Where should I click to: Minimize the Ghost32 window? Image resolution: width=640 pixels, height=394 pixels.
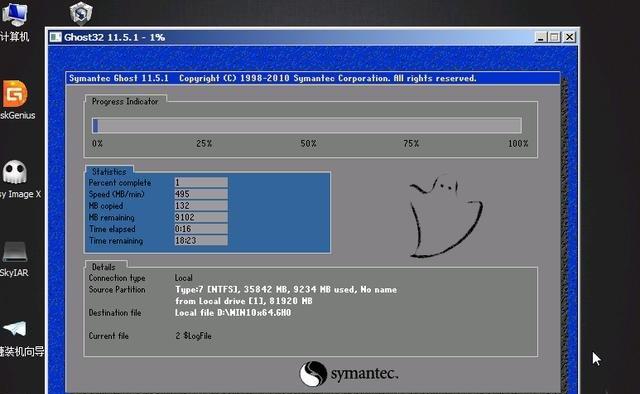pyautogui.click(x=541, y=37)
